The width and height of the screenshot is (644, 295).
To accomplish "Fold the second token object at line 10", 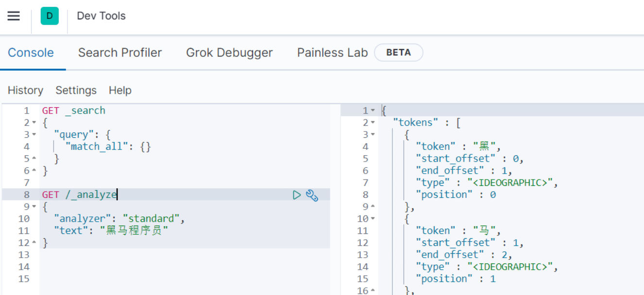I will [x=373, y=219].
